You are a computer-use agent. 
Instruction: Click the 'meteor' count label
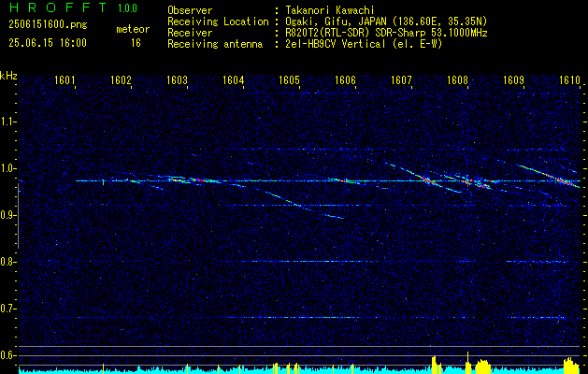pyautogui.click(x=133, y=29)
